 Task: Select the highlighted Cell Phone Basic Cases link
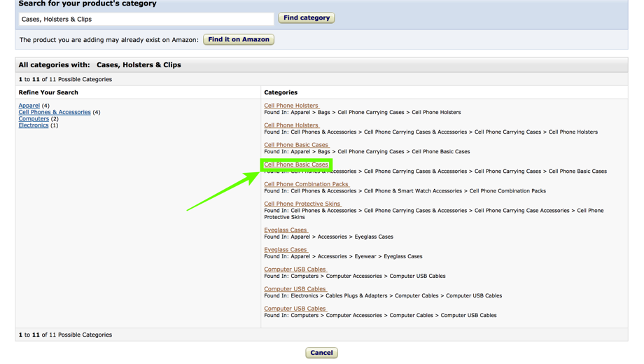[x=296, y=164]
